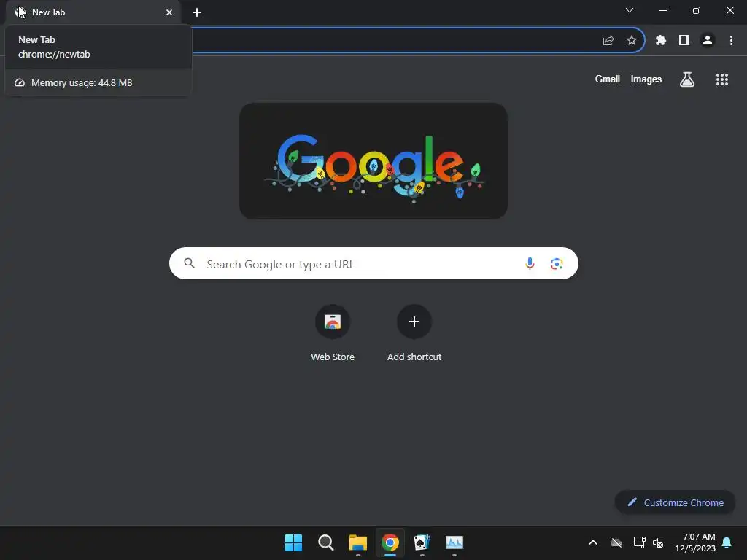Open the Gmail link
The width and height of the screenshot is (747, 560).
coord(608,79)
